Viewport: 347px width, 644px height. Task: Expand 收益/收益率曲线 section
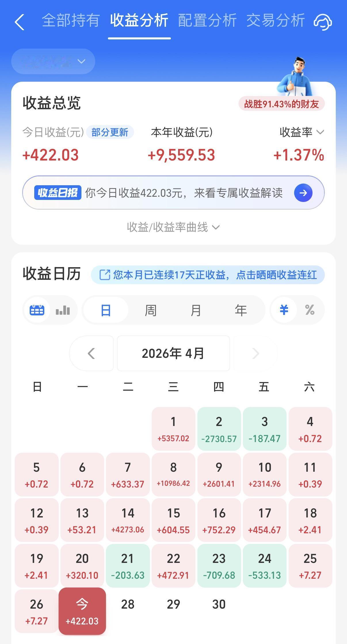pos(173,227)
